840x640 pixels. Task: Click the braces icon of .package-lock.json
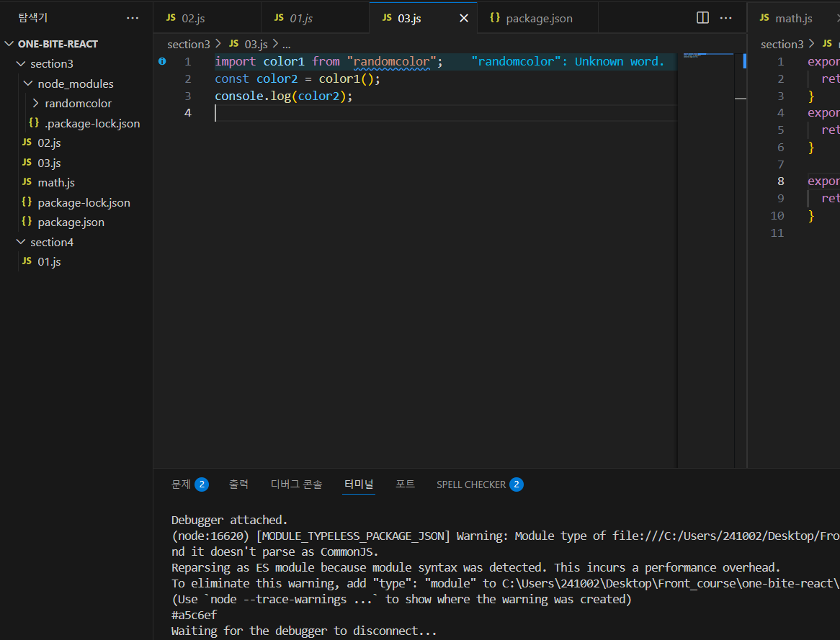[x=34, y=122]
